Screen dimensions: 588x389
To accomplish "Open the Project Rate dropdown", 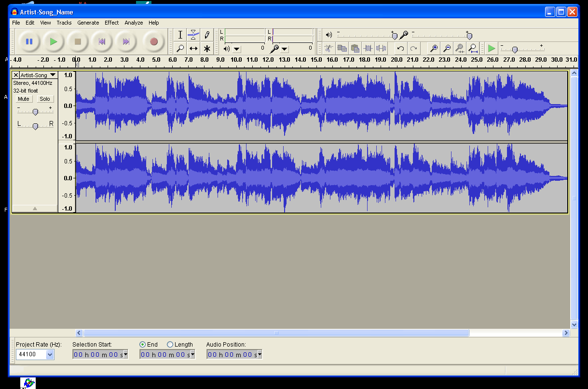I will tap(50, 354).
